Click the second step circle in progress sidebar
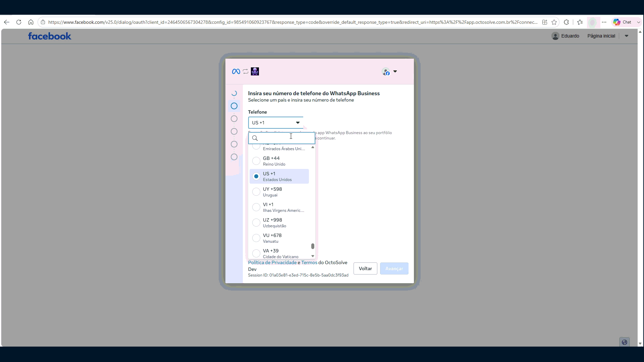Viewport: 644px width, 362px height. (x=234, y=106)
